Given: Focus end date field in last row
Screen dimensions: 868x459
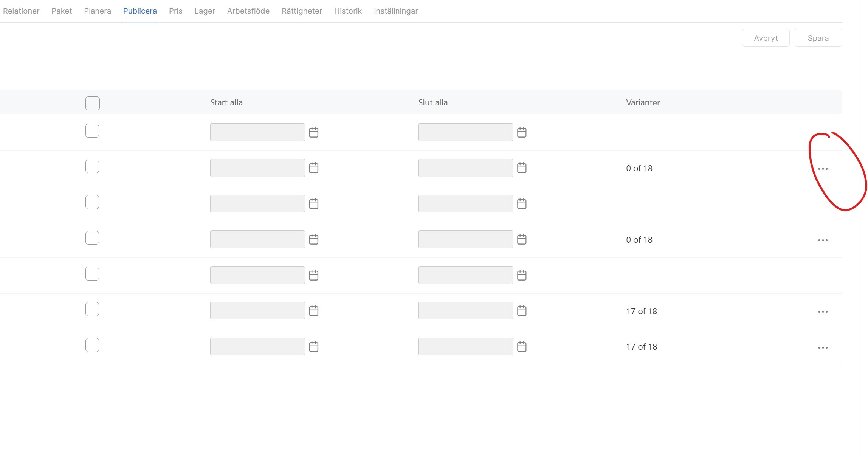Looking at the screenshot, I should 465,347.
